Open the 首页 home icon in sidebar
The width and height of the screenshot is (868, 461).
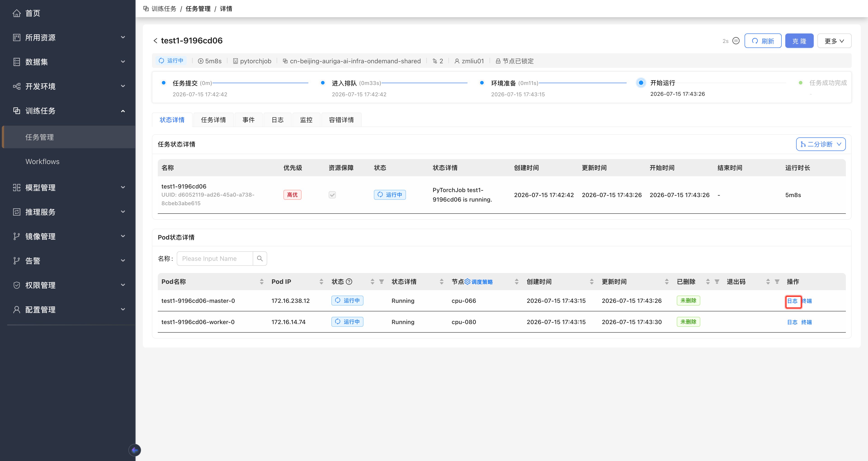point(17,13)
